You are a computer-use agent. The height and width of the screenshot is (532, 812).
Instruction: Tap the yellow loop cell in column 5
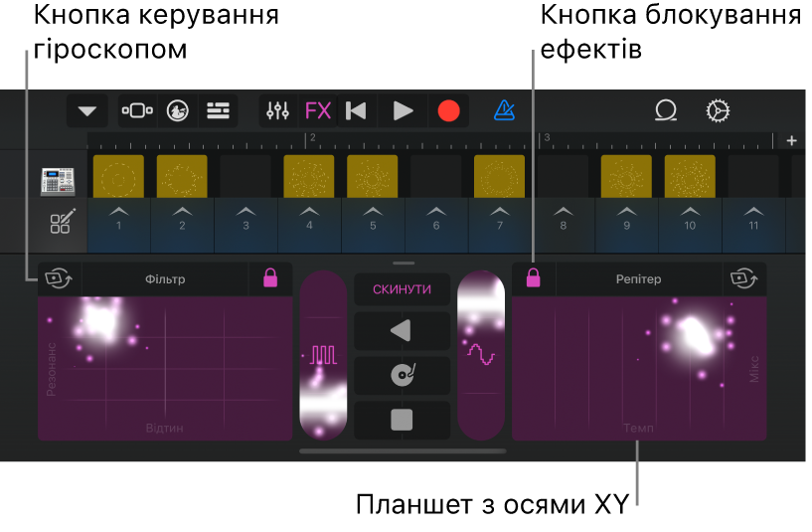tap(373, 176)
